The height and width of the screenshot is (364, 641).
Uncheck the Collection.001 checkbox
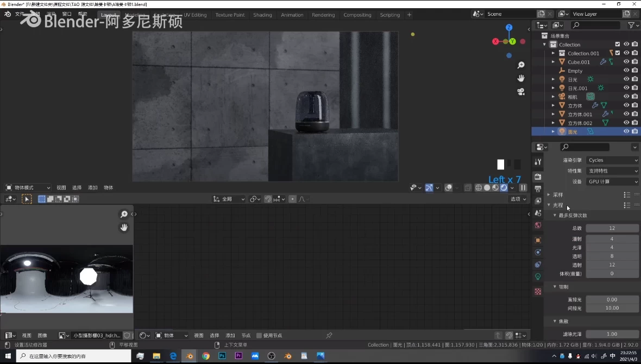click(618, 53)
